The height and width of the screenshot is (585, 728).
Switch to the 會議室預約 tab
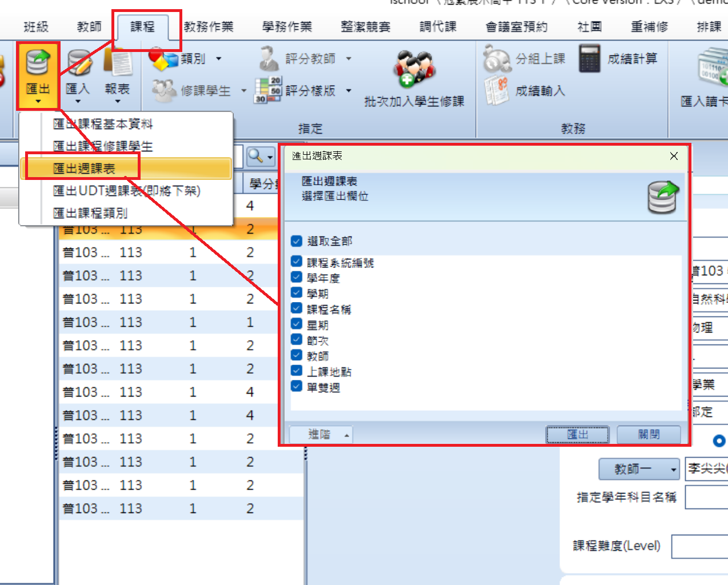[x=517, y=27]
